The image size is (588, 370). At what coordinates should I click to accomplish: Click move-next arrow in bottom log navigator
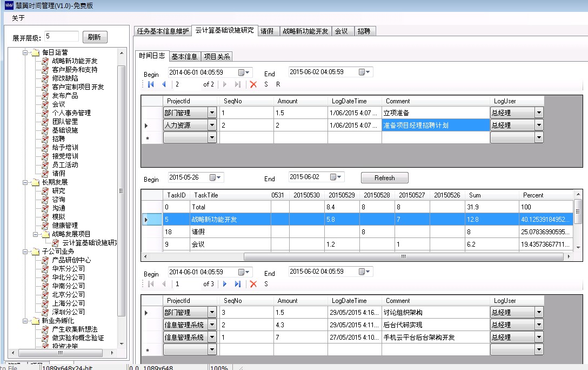click(225, 284)
